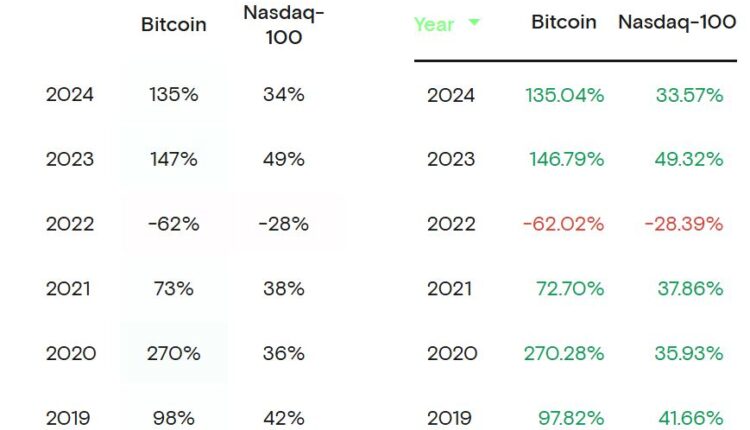Click the 72.70% Bitcoin value for 2021

pos(569,289)
